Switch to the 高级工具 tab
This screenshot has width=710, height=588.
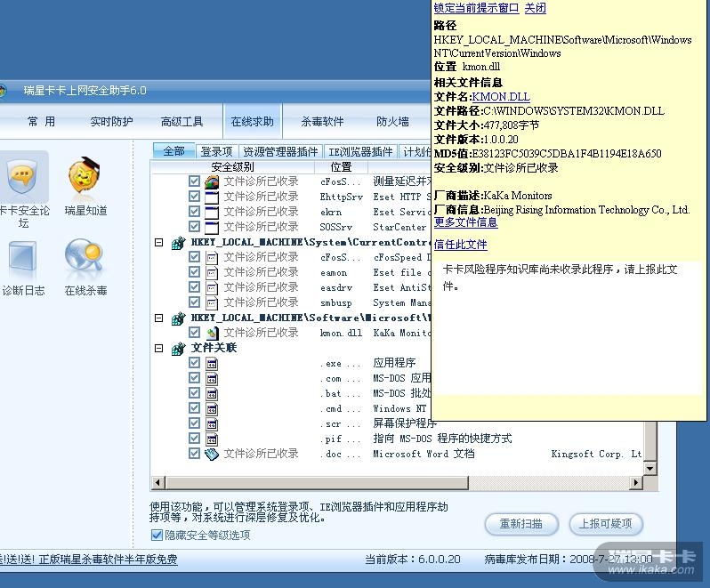pos(182,121)
